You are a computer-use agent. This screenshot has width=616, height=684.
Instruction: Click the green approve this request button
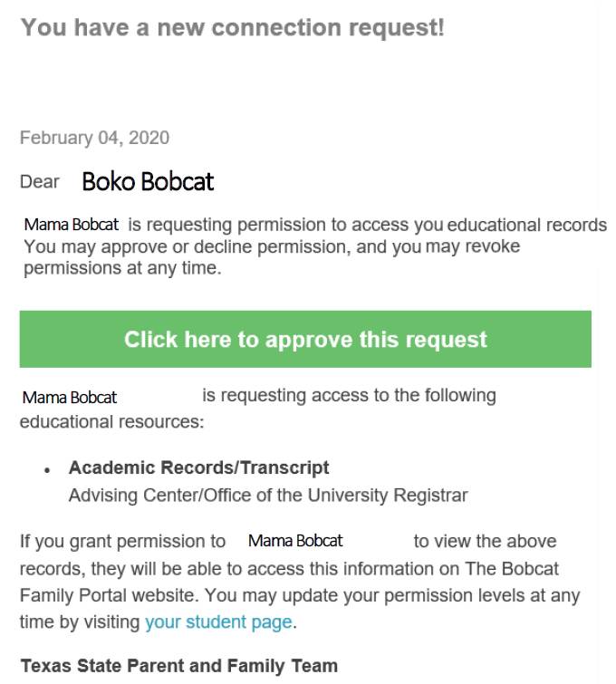click(x=305, y=340)
